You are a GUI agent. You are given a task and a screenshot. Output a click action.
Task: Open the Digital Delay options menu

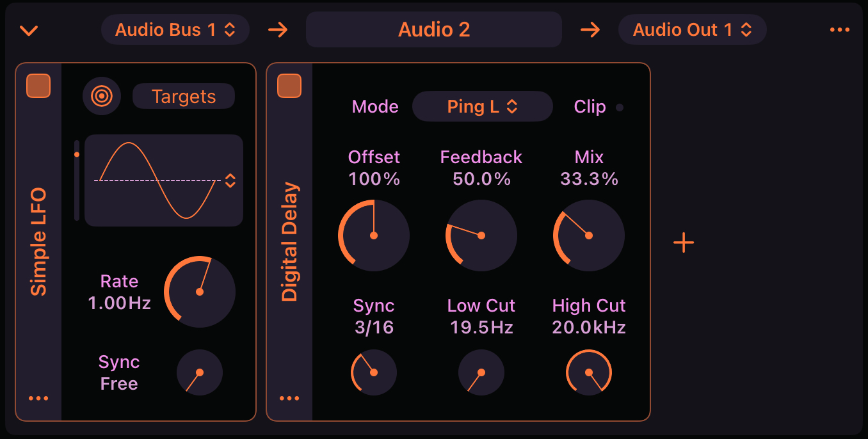point(289,397)
